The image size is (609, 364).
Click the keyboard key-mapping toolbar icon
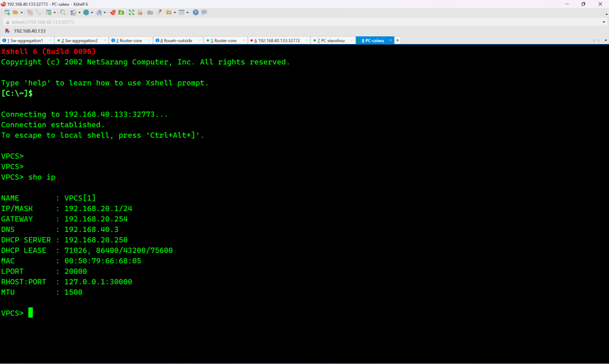[x=150, y=12]
